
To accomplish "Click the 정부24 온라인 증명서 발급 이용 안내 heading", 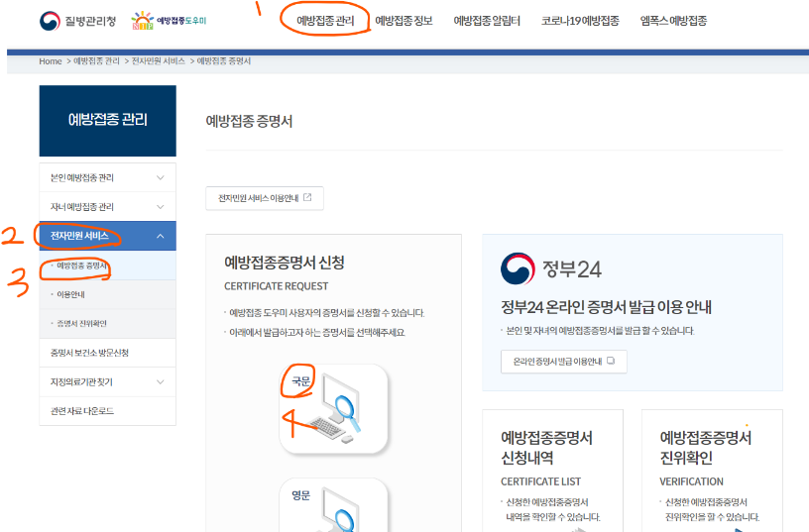I will point(606,307).
